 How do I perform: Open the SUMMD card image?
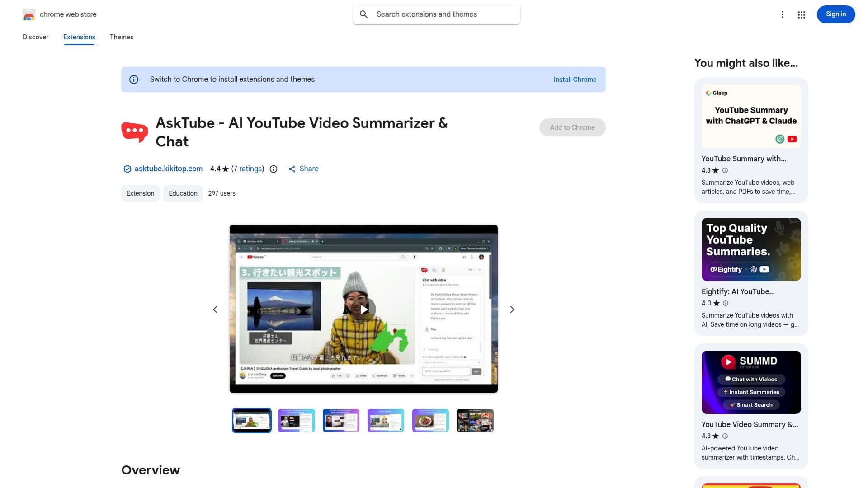click(751, 382)
